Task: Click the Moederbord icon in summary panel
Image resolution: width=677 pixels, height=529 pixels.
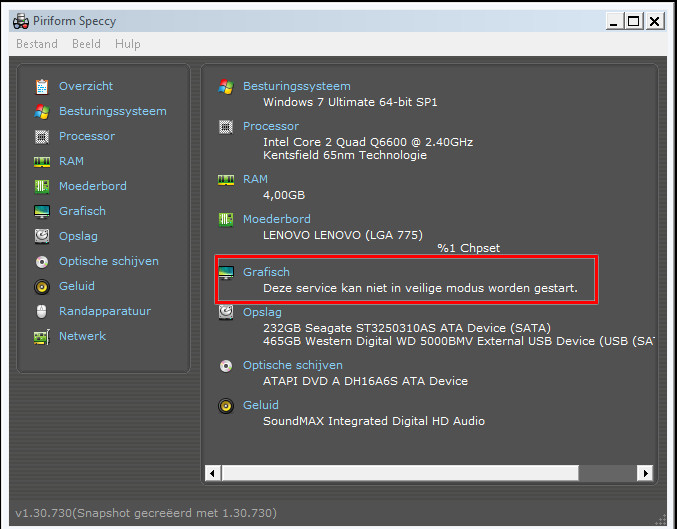Action: 226,220
